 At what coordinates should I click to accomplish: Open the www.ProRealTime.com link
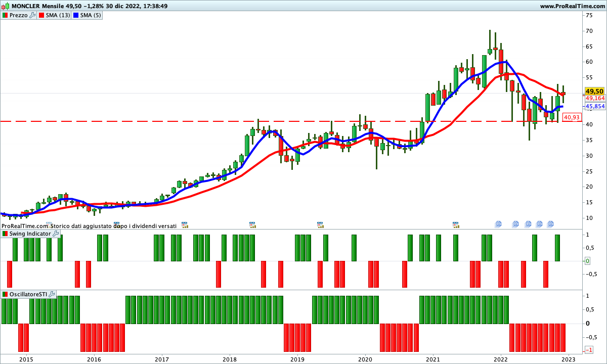click(x=572, y=6)
